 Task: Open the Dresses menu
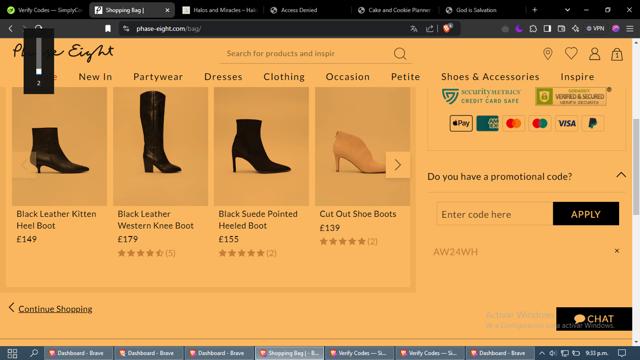tap(223, 77)
